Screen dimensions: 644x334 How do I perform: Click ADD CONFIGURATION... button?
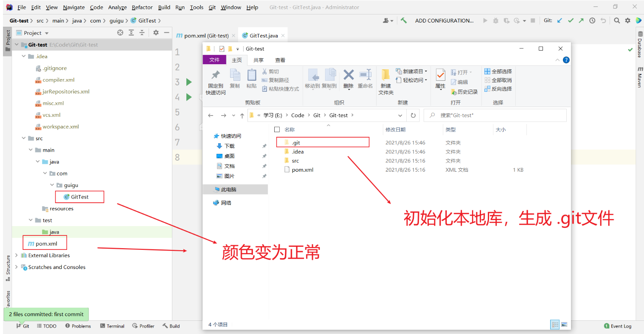pyautogui.click(x=444, y=20)
